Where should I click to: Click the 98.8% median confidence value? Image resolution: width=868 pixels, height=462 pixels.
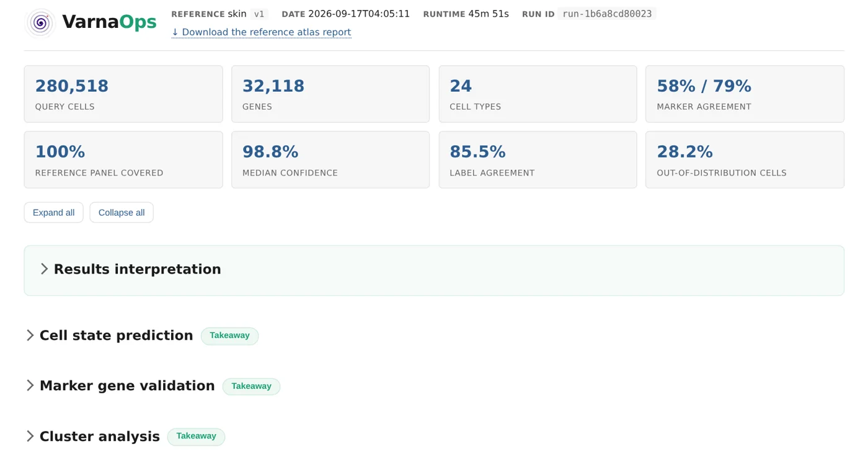[270, 152]
